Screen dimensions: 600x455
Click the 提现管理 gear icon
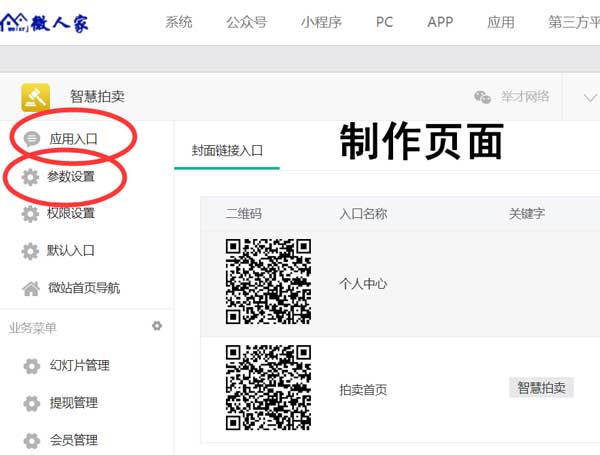(x=32, y=403)
